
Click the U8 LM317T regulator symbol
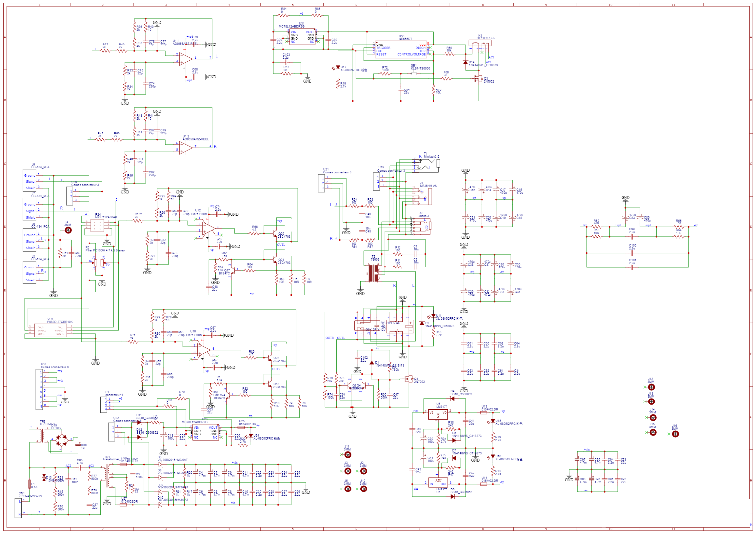click(438, 413)
